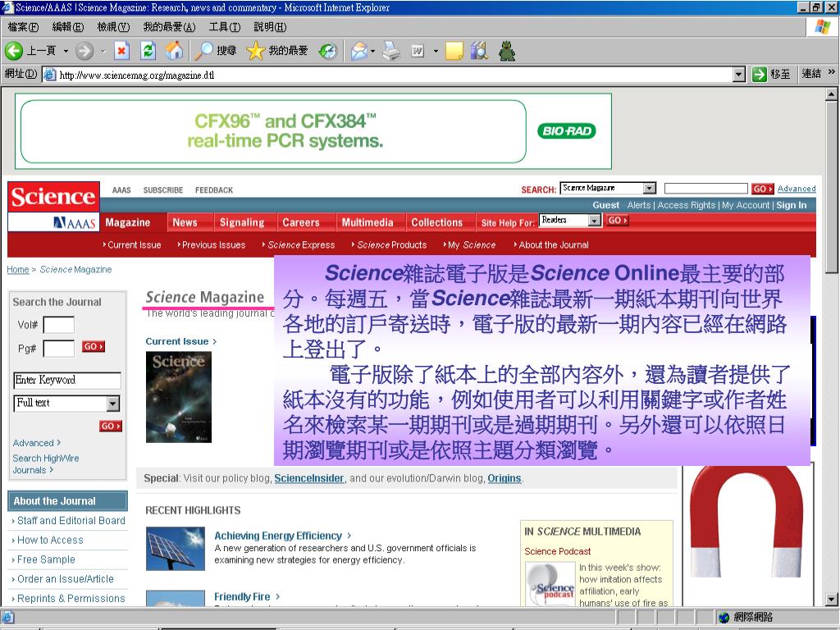Click the green figure Messenger icon
This screenshot has height=630, width=840.
pyautogui.click(x=507, y=51)
